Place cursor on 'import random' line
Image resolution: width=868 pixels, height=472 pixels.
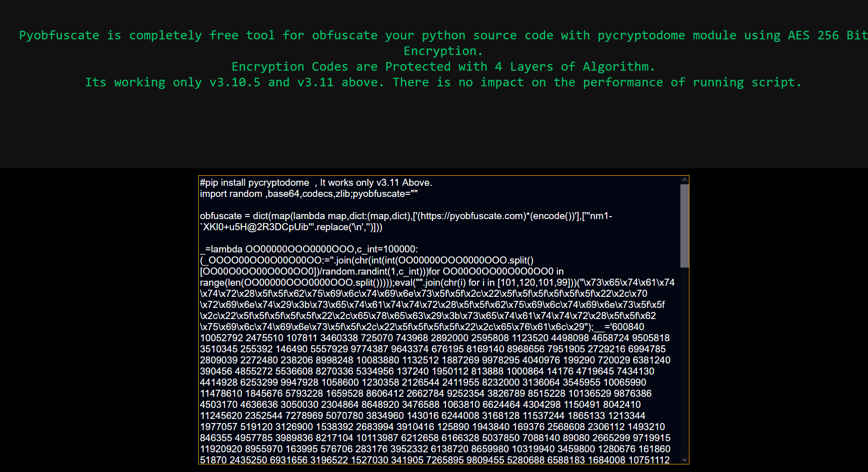[x=231, y=194]
